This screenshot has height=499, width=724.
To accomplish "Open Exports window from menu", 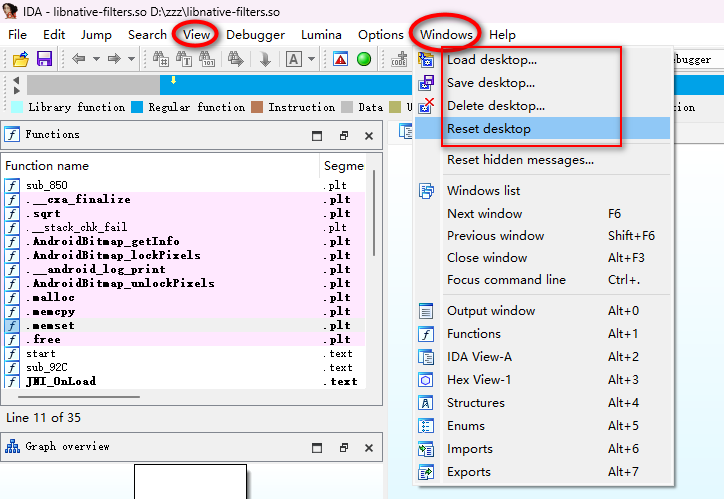I will tap(542, 472).
